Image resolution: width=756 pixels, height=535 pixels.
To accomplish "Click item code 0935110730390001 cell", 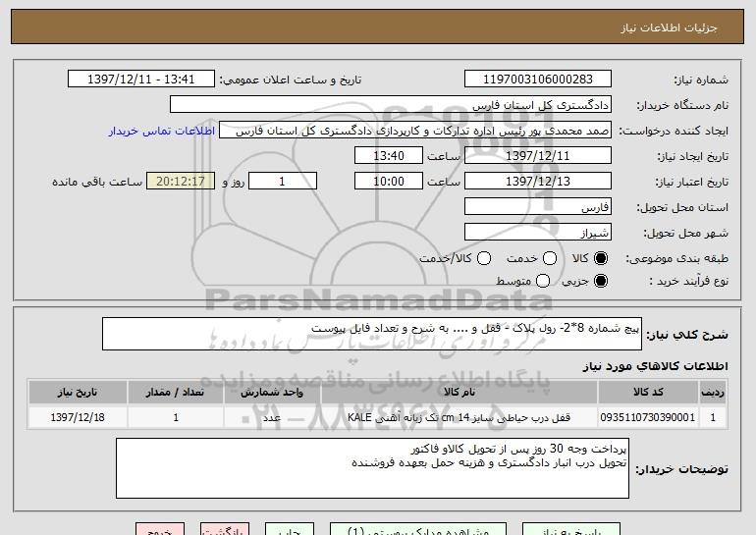I will pyautogui.click(x=648, y=417).
